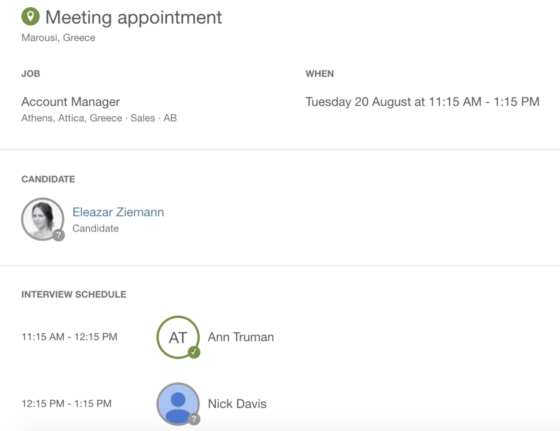Image resolution: width=560 pixels, height=431 pixels.
Task: Click the Marousi, Greece location text
Action: click(58, 38)
